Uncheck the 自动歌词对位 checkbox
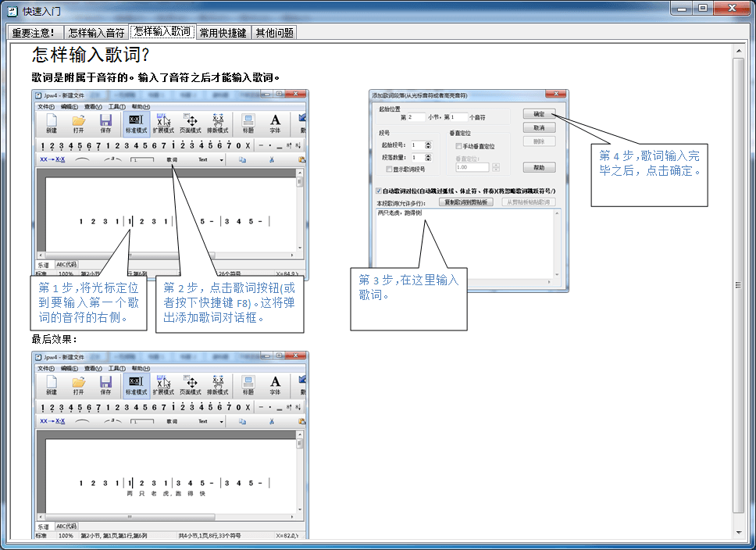Image resolution: width=756 pixels, height=550 pixels. point(379,190)
